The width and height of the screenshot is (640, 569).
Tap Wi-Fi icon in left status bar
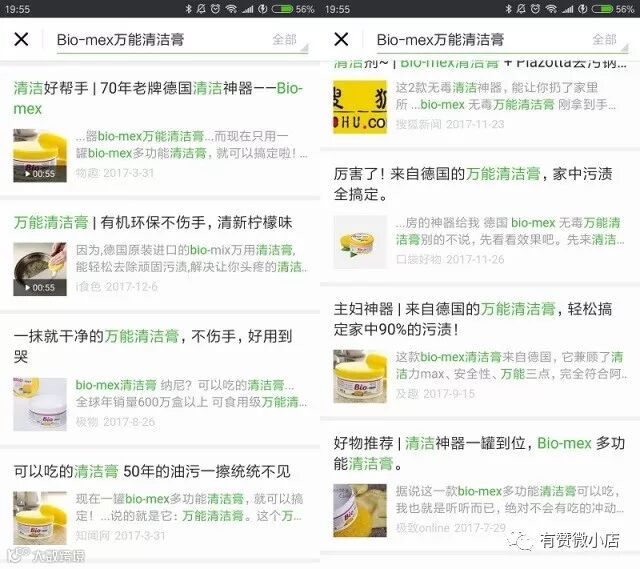[231, 9]
